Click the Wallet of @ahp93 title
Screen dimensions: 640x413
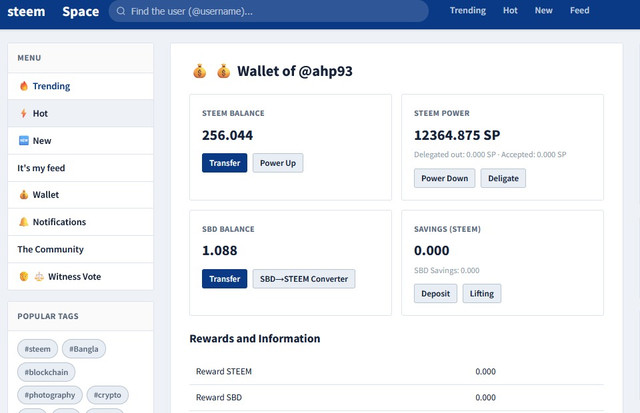295,71
